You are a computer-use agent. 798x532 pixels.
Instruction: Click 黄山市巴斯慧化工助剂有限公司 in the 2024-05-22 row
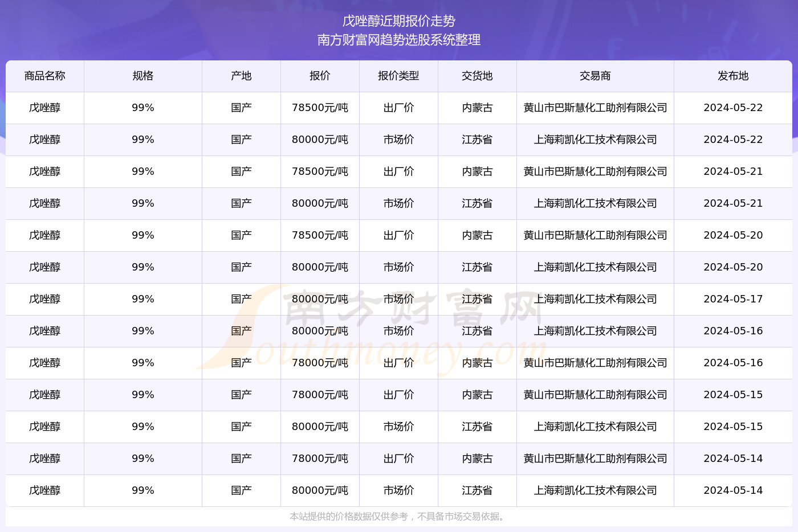[x=596, y=108]
